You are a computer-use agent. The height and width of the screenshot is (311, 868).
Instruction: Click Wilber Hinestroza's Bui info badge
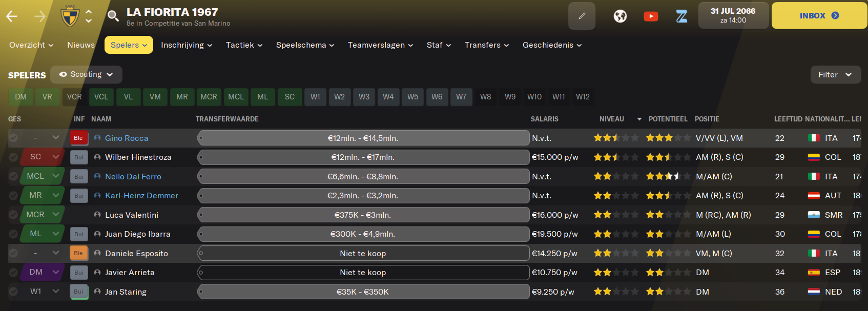[78, 157]
